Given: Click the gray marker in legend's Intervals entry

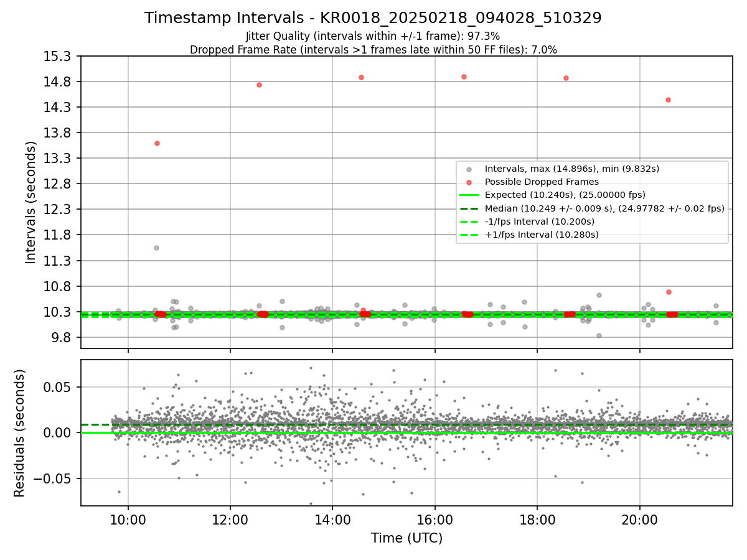Looking at the screenshot, I should (x=469, y=169).
